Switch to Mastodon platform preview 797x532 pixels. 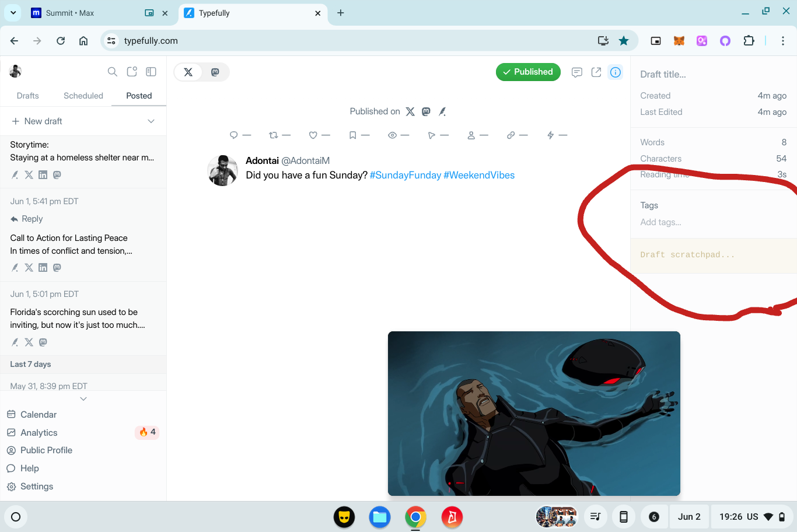[x=215, y=72]
